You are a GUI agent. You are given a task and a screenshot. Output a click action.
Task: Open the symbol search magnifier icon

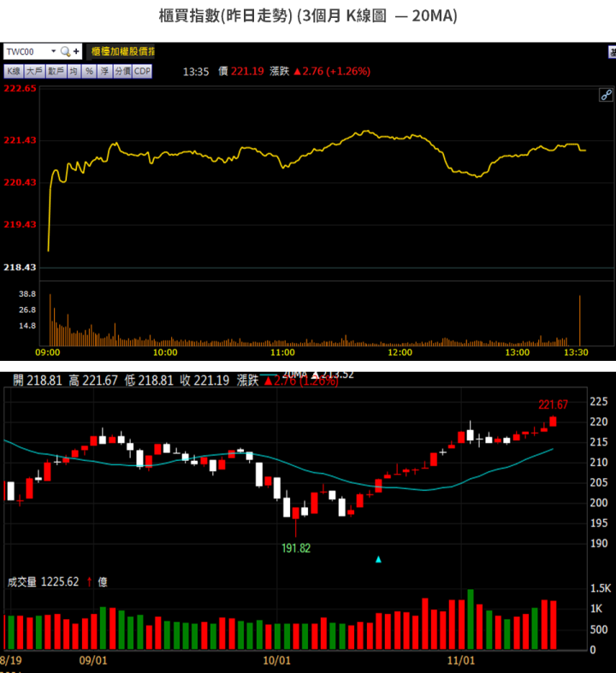coord(65,51)
